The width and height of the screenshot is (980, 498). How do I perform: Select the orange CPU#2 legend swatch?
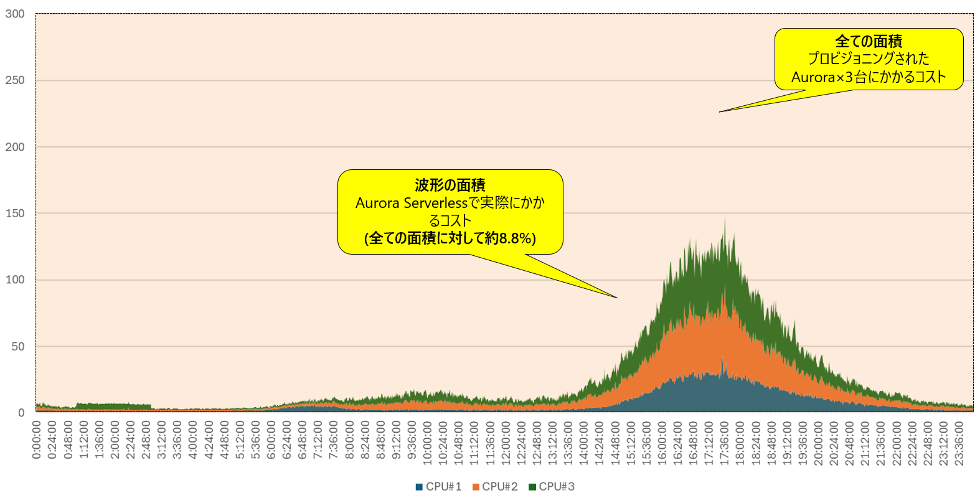(476, 487)
